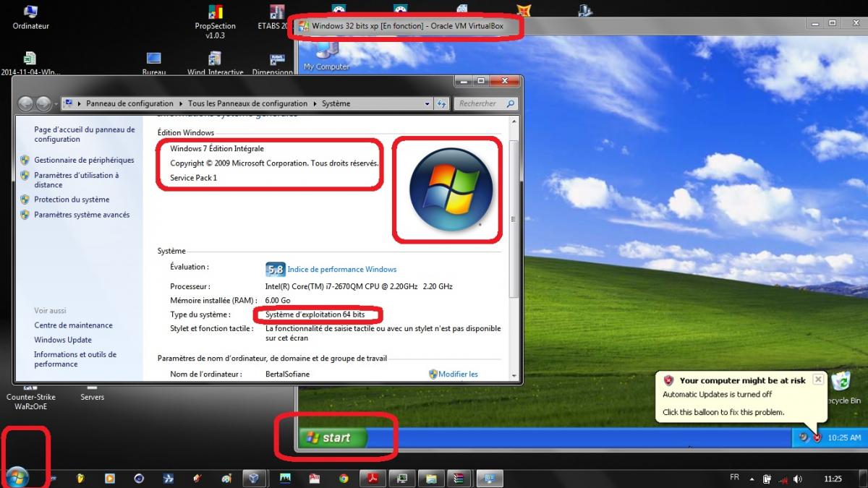Open the Ordinateur desktop icon

coord(30,18)
